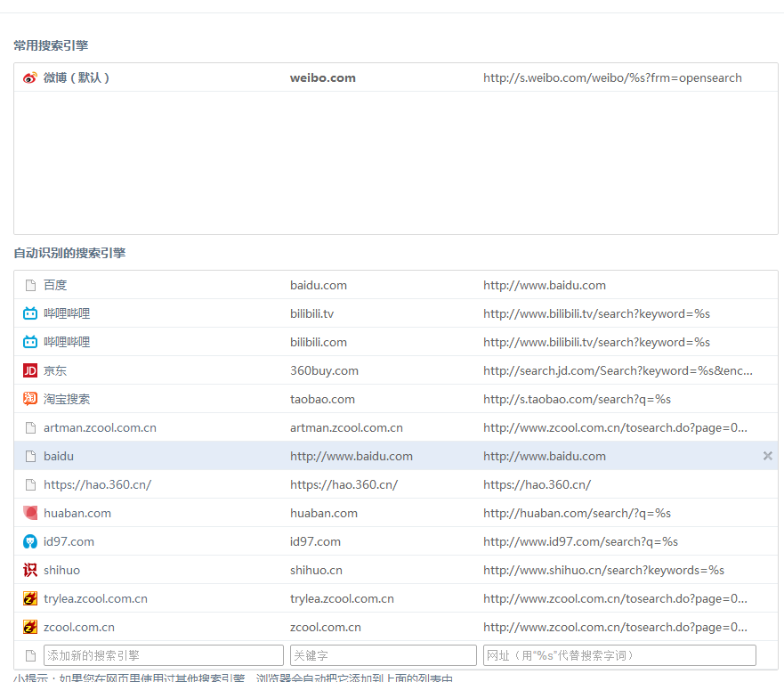Image resolution: width=784 pixels, height=682 pixels.
Task: Click the search URL in the bilibili.tv row
Action: click(x=596, y=313)
